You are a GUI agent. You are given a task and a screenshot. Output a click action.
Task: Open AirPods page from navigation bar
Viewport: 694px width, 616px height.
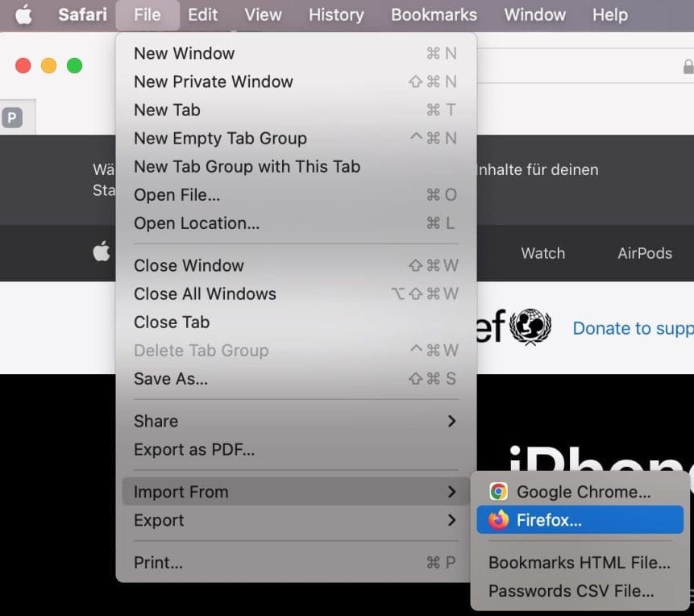point(644,253)
